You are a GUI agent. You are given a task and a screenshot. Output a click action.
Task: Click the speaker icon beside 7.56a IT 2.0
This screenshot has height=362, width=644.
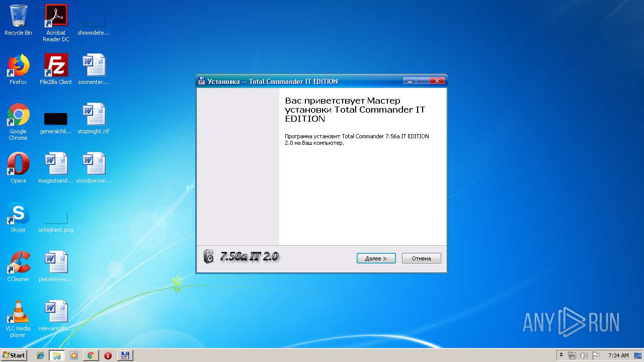coord(209,256)
